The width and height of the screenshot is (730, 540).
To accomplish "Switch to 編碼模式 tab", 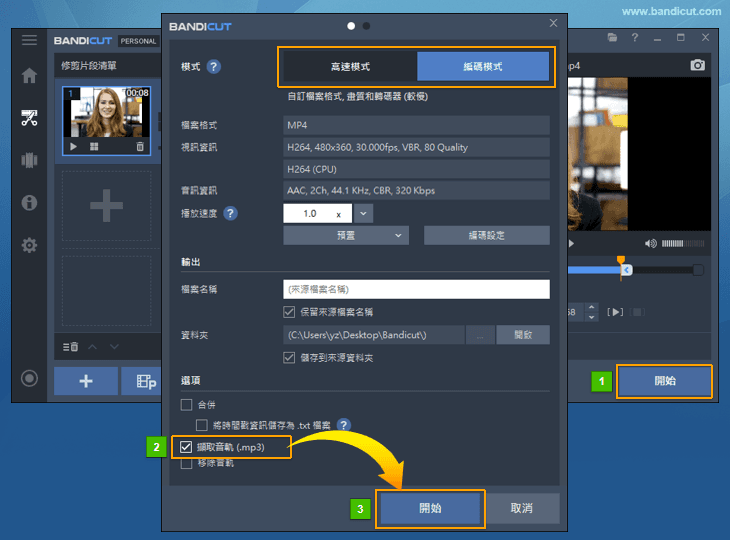I will pyautogui.click(x=483, y=67).
